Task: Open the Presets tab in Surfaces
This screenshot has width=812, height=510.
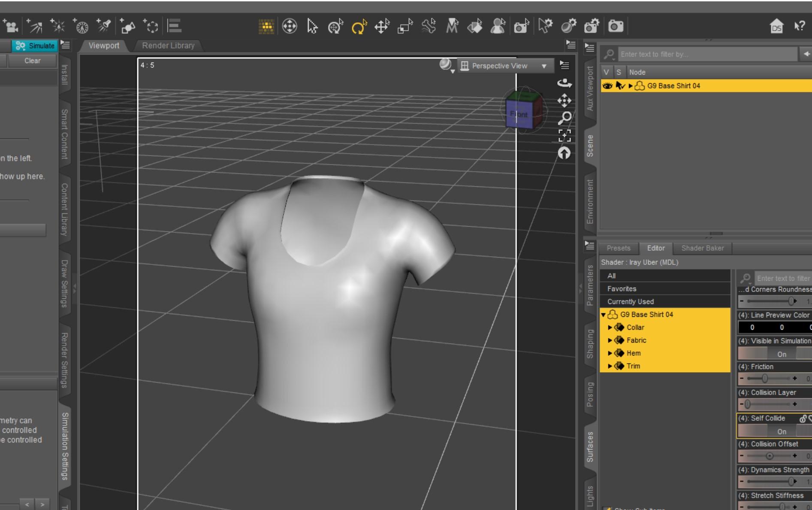Action: [x=619, y=248]
